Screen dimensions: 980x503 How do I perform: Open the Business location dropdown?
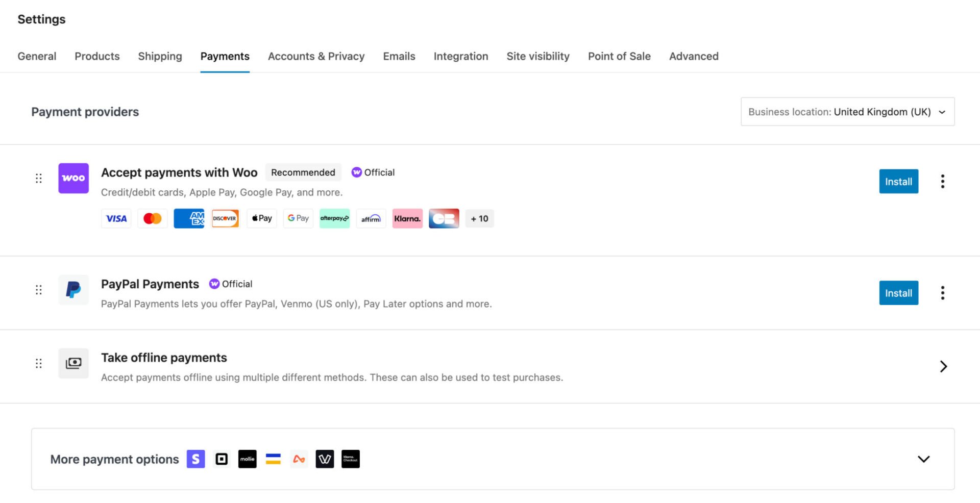[847, 111]
